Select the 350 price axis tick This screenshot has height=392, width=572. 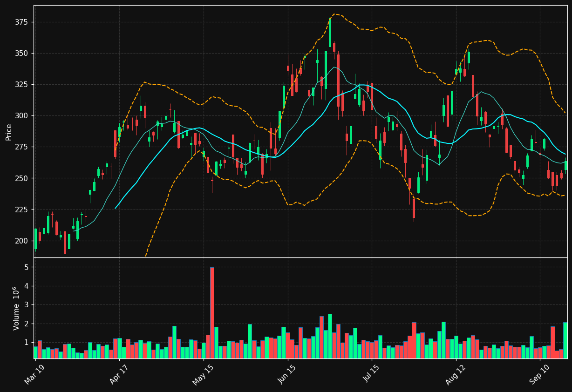click(22, 54)
